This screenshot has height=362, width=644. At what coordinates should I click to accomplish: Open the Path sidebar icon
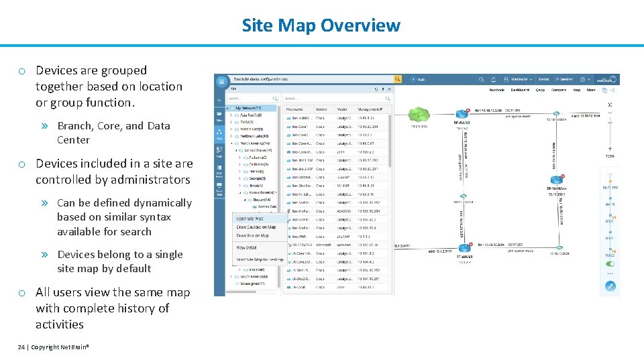point(219,152)
